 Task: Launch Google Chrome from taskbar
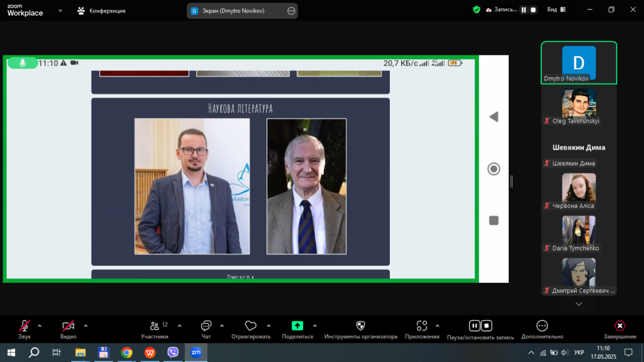coord(126,353)
